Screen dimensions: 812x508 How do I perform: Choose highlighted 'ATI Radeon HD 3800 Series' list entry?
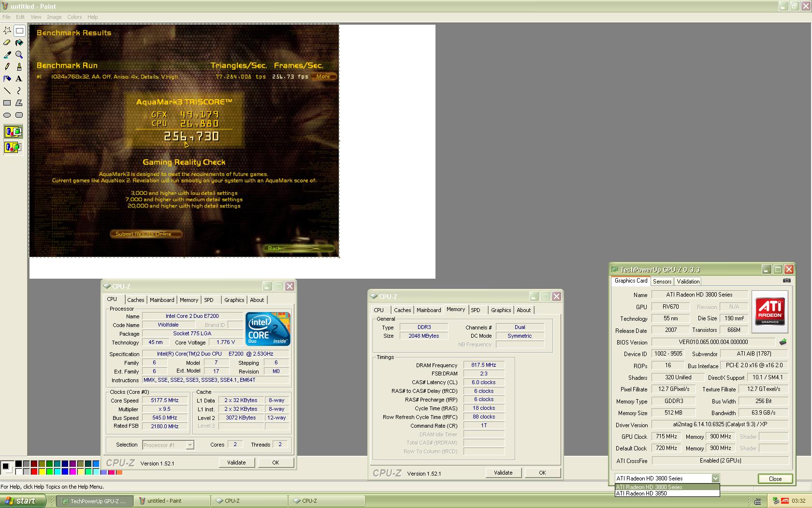(x=667, y=487)
